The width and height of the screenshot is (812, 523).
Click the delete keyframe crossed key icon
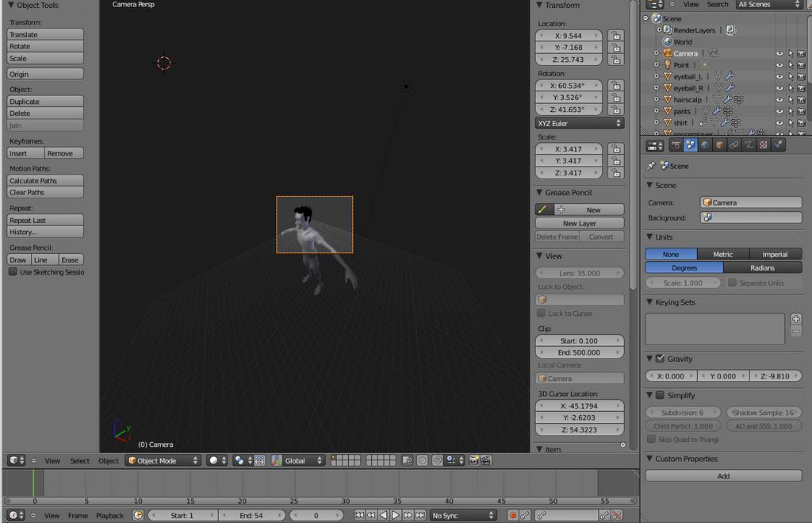pos(616,515)
